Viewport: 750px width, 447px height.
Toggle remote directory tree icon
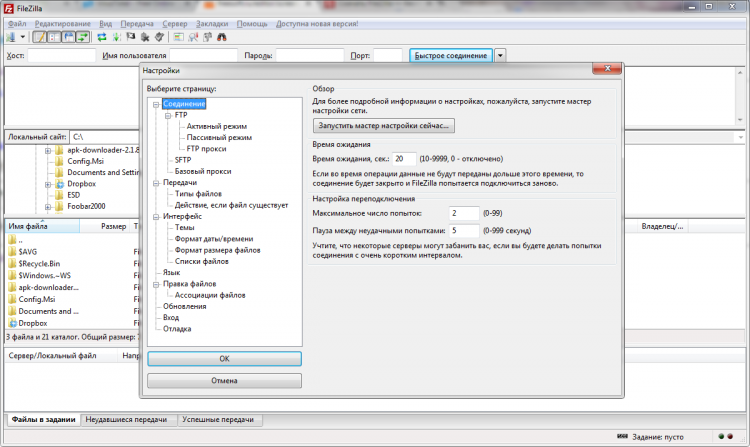[x=69, y=37]
